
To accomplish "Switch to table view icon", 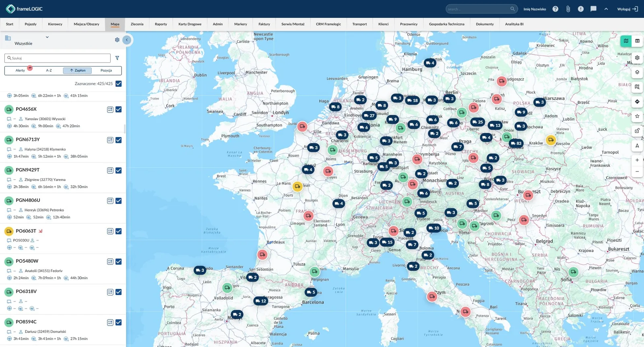I will (x=638, y=41).
